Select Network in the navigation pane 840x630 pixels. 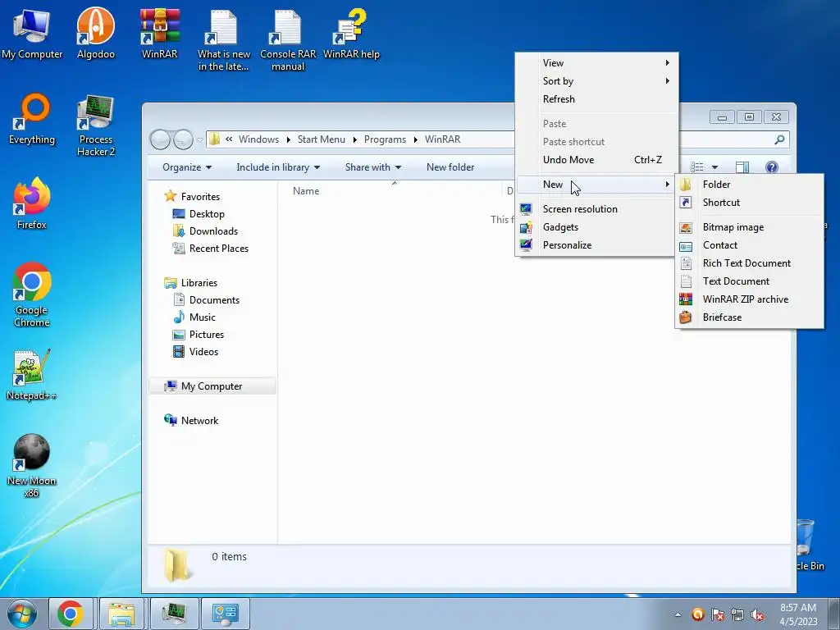tap(191, 421)
